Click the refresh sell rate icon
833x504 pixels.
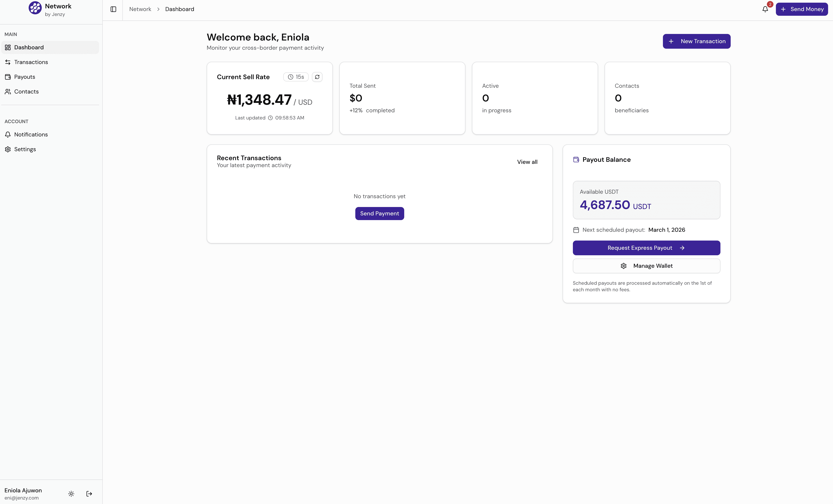(x=317, y=77)
